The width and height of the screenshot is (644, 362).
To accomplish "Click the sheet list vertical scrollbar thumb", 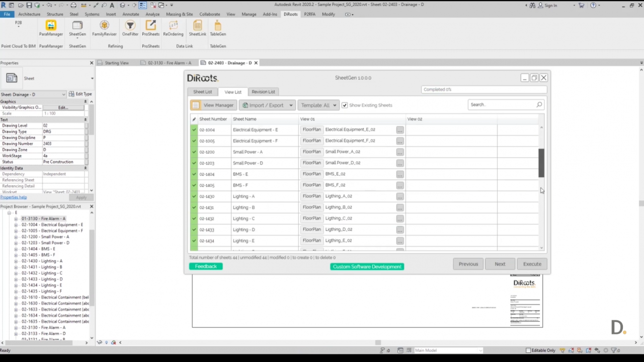I will (x=541, y=163).
